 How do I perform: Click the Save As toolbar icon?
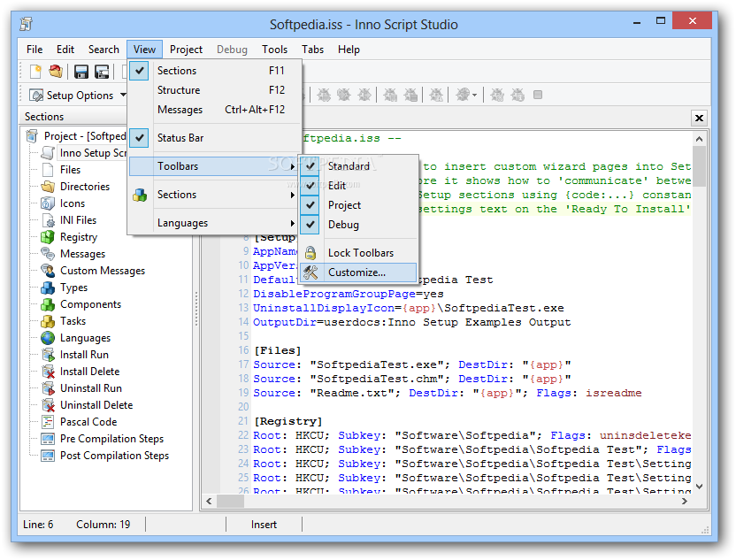[x=102, y=72]
